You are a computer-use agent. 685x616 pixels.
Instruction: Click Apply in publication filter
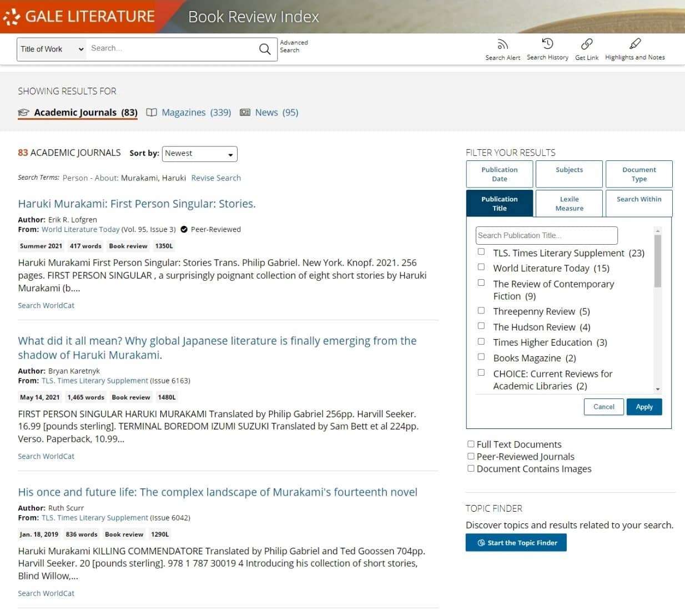coord(644,407)
